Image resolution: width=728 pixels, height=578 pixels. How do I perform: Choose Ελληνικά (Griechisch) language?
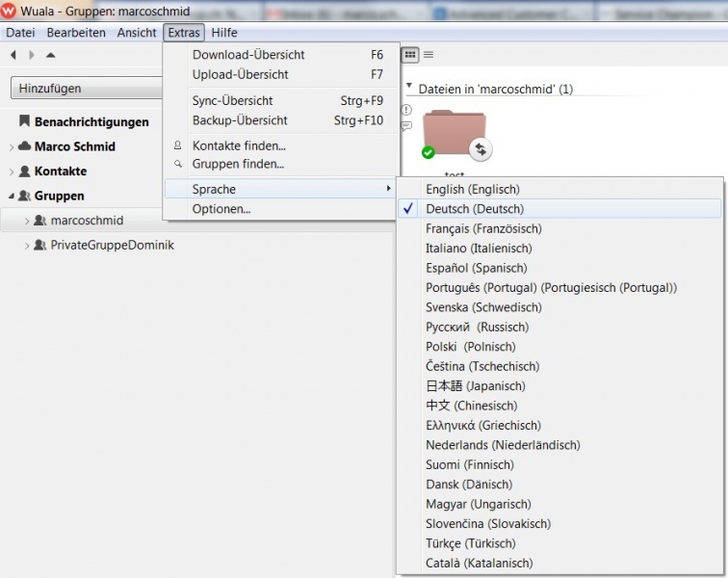(559, 425)
